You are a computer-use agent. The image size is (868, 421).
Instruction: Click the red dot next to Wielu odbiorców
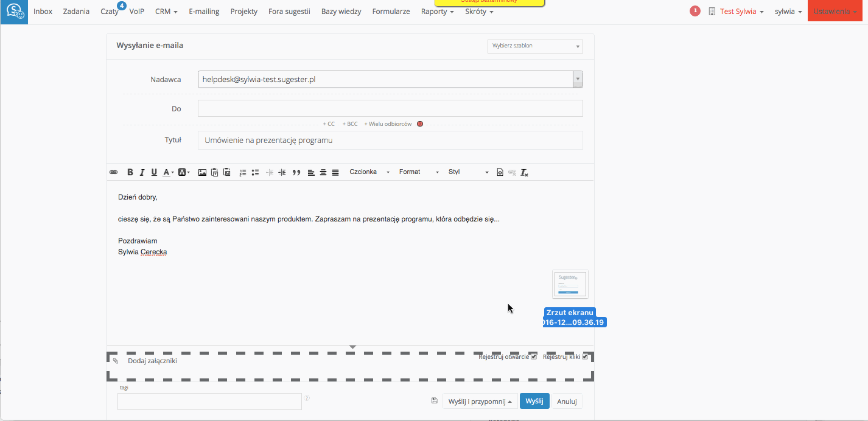pyautogui.click(x=420, y=124)
